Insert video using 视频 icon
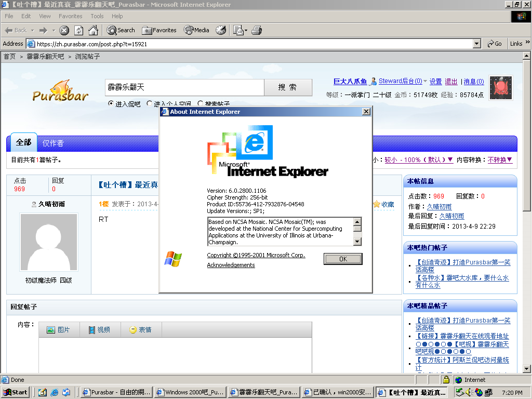The width and height of the screenshot is (532, 399). (x=99, y=330)
